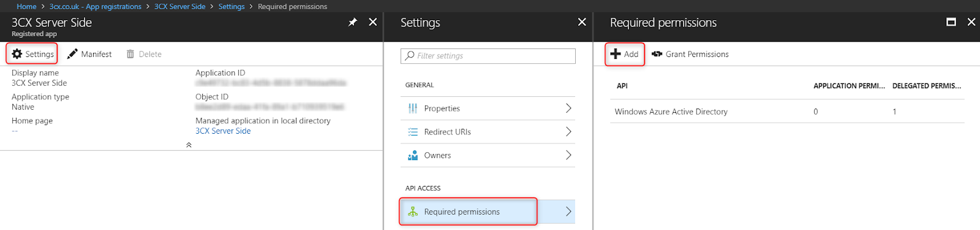Viewport: 980px width, 230px height.
Task: Click the chevron beside Required permissions
Action: click(568, 212)
